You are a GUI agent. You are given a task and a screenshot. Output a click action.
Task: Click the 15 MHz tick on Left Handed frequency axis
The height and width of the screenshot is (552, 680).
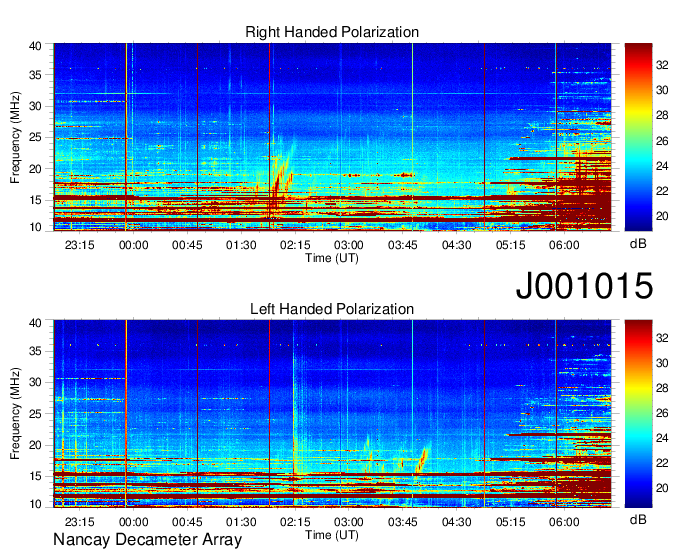pos(35,477)
